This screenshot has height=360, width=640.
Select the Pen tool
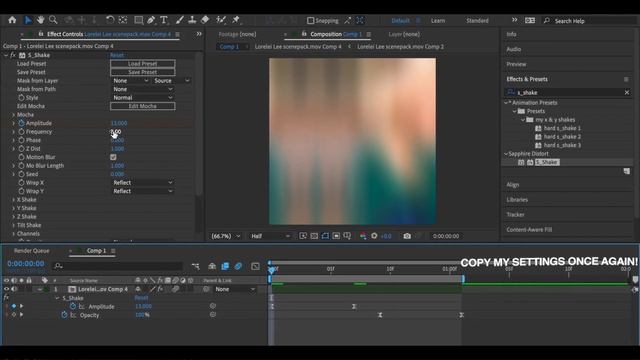pyautogui.click(x=151, y=20)
